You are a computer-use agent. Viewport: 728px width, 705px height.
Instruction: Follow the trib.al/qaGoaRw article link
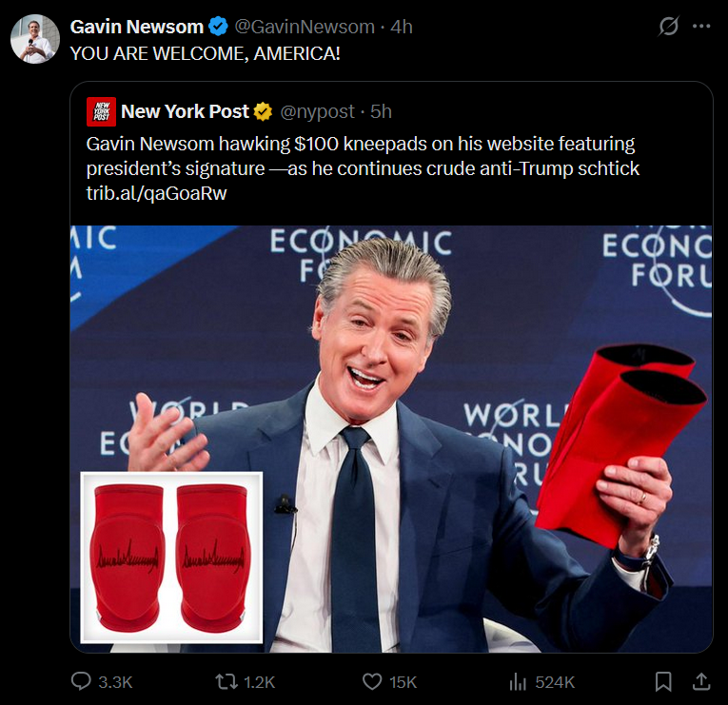[156, 193]
